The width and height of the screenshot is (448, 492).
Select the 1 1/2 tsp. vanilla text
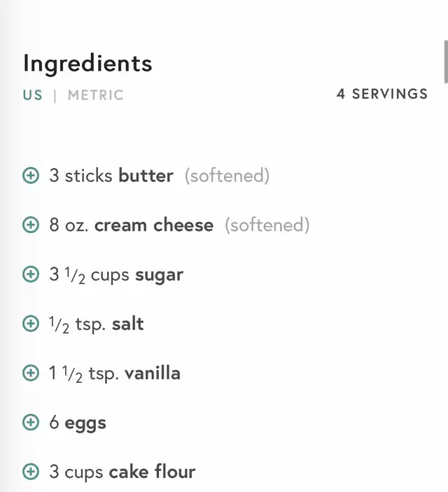pos(115,373)
